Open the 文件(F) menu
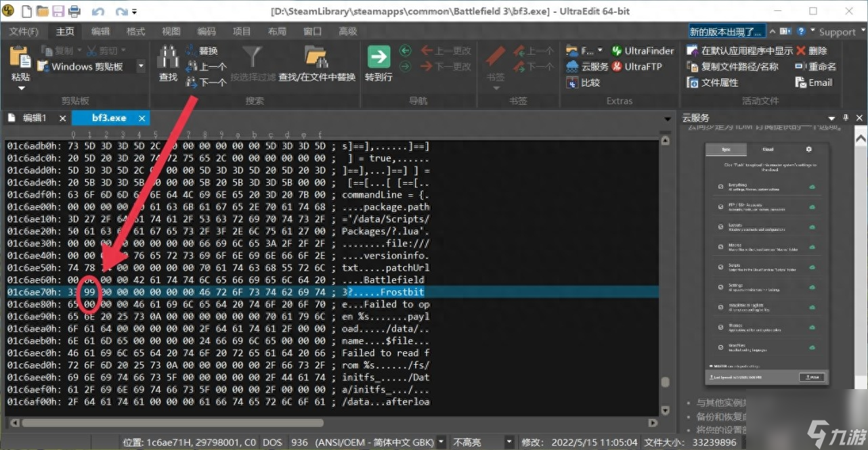 pyautogui.click(x=24, y=31)
